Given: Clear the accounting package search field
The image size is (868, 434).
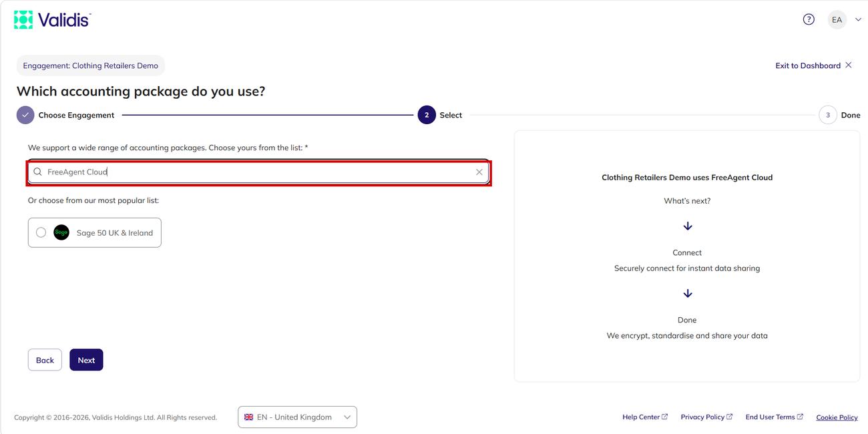Looking at the screenshot, I should 479,172.
